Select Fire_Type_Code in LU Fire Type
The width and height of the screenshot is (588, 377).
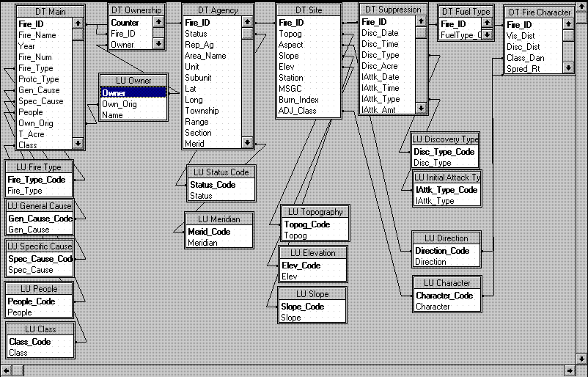tap(37, 180)
